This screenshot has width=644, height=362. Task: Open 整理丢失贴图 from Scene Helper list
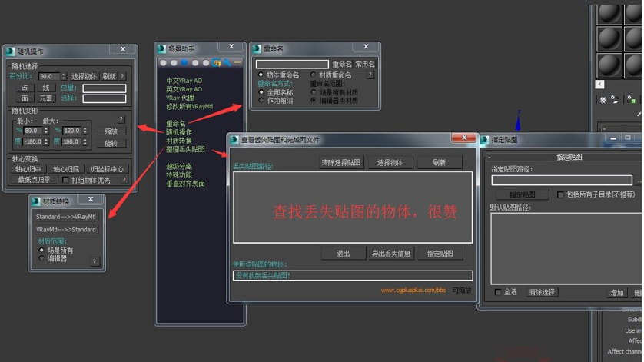(185, 149)
